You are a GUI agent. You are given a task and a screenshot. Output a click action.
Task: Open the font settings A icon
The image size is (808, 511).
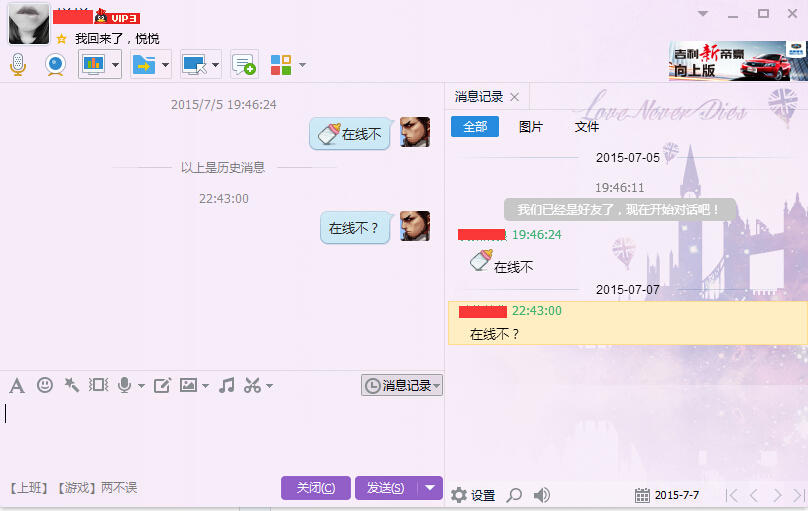coord(17,385)
